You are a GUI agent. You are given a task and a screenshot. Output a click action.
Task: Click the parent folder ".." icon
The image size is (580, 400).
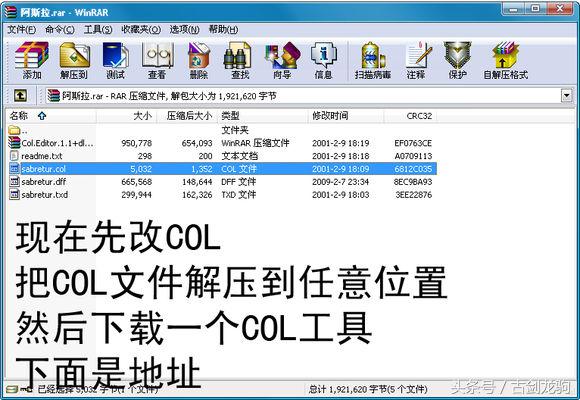(x=14, y=130)
